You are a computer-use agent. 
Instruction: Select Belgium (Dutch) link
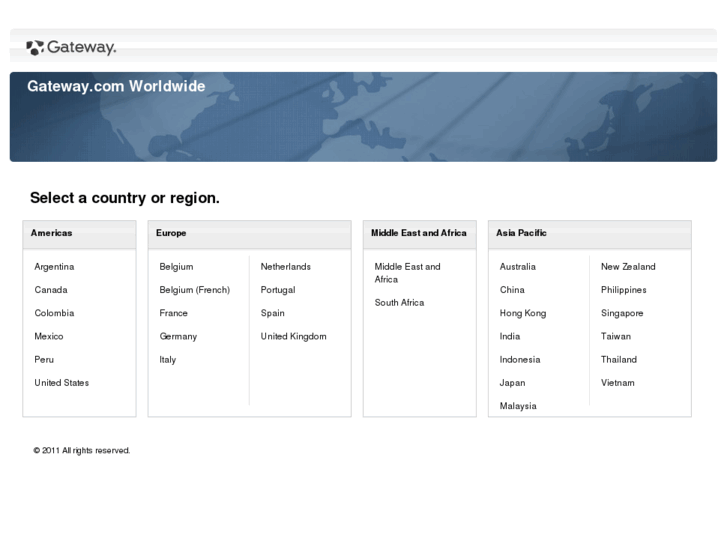tap(176, 267)
